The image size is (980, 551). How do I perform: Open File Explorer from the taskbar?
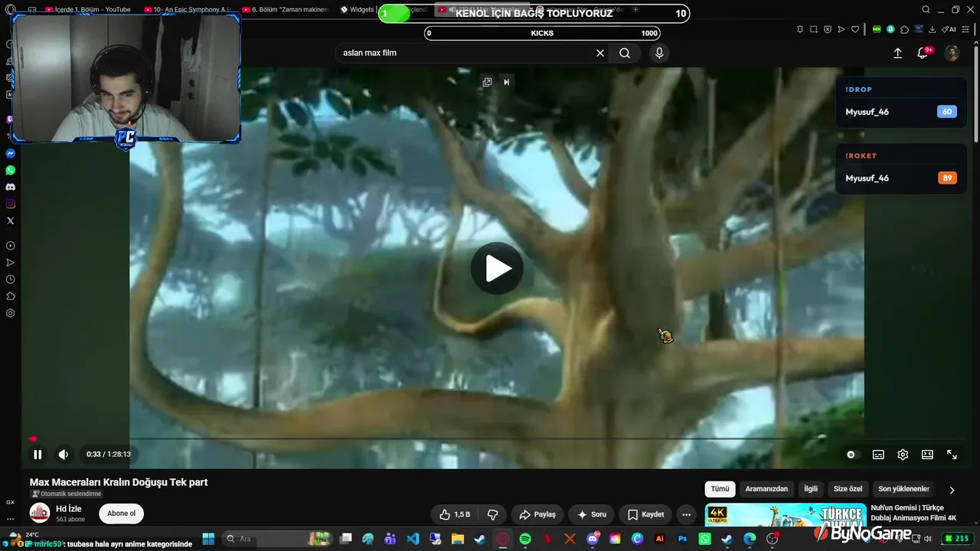point(458,539)
